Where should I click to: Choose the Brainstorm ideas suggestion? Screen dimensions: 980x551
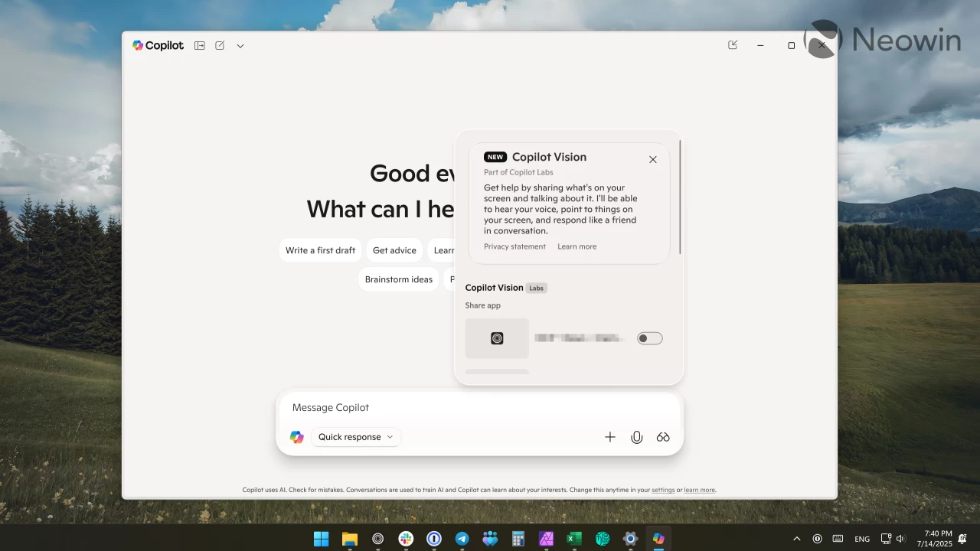[399, 279]
